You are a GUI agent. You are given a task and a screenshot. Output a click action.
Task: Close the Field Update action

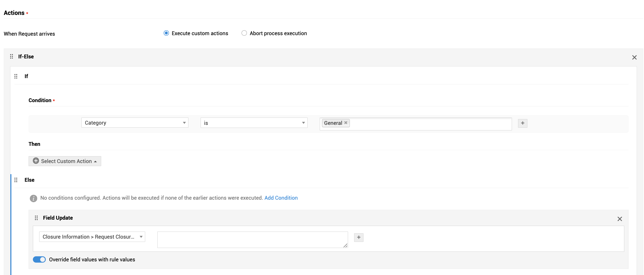pyautogui.click(x=619, y=219)
